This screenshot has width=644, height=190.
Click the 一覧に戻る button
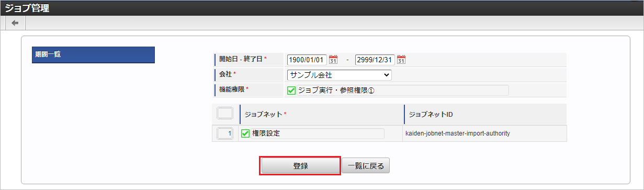tap(366, 166)
